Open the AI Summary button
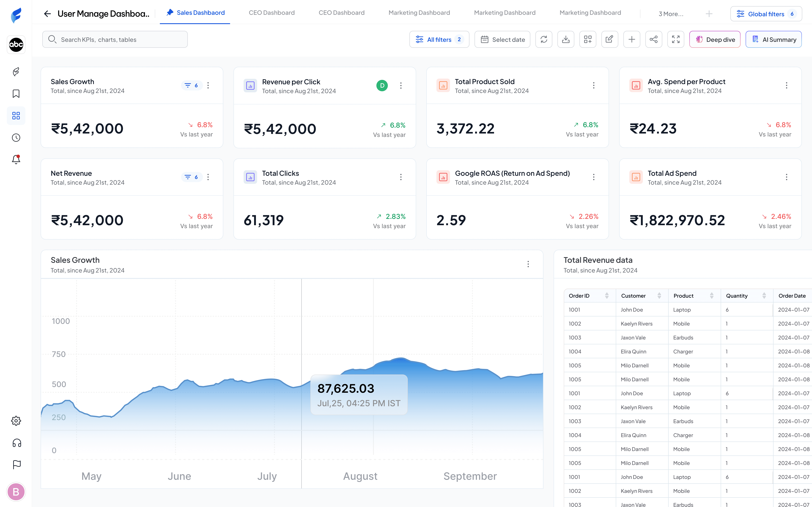This screenshot has height=507, width=812. [773, 40]
